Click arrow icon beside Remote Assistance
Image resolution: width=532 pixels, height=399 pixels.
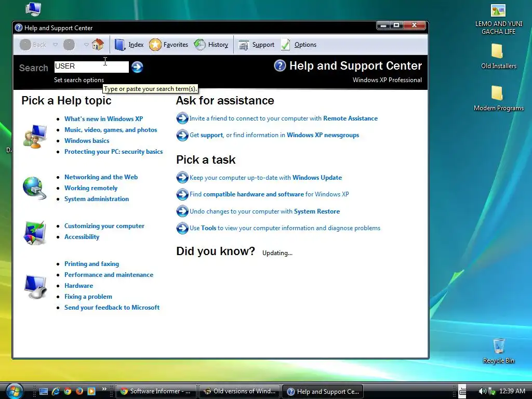[x=182, y=118]
